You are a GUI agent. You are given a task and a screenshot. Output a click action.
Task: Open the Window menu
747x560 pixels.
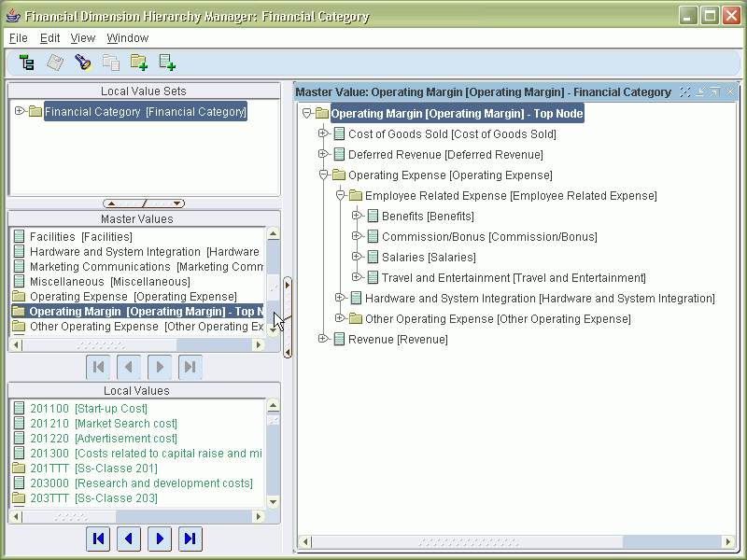pyautogui.click(x=128, y=38)
